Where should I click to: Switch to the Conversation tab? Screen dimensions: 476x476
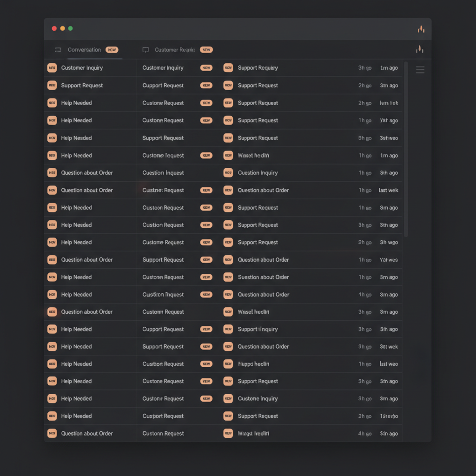pos(84,50)
